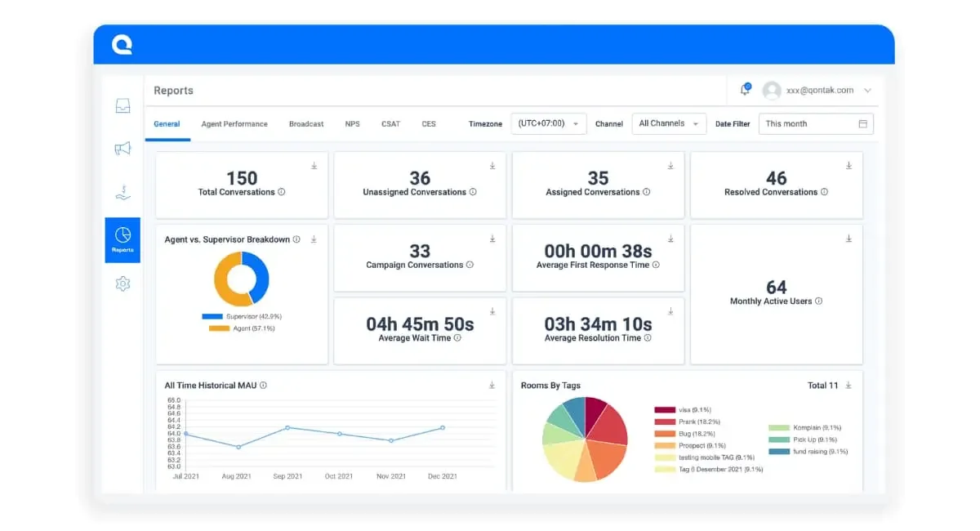The height and width of the screenshot is (531, 980).
Task: Toggle fund raising (9.1%) legend entry
Action: [808, 451]
